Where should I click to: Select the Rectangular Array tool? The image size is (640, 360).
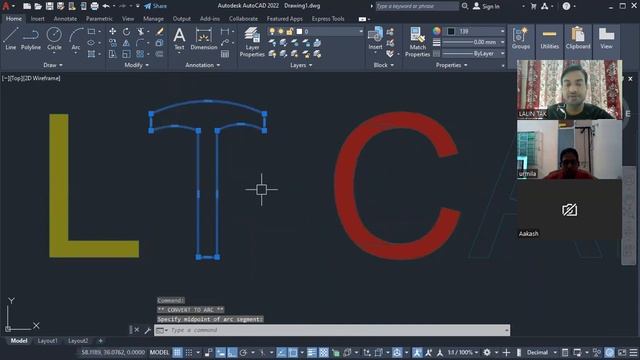point(140,54)
